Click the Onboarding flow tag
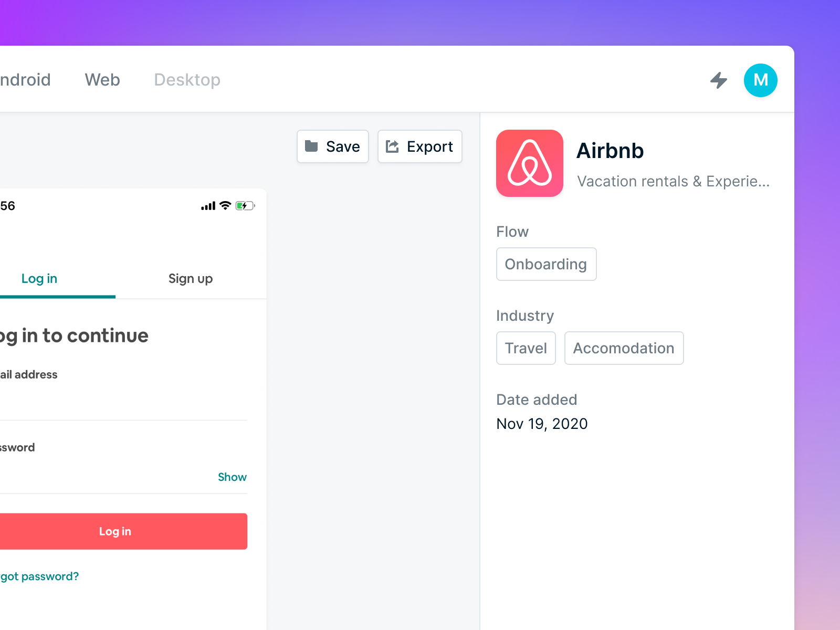The height and width of the screenshot is (630, 840). 546,264
